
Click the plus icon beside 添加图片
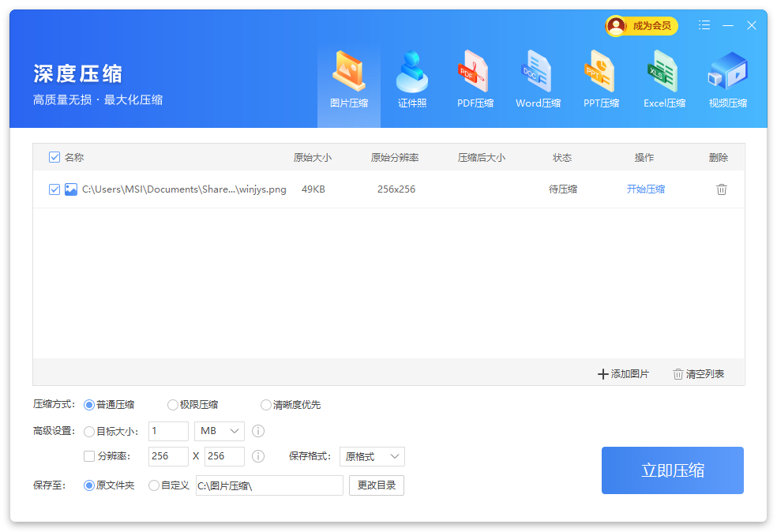tap(602, 374)
